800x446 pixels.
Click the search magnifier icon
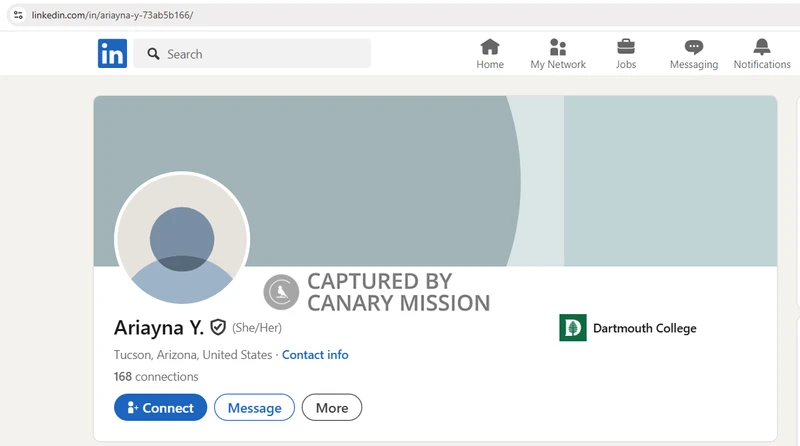pos(154,54)
